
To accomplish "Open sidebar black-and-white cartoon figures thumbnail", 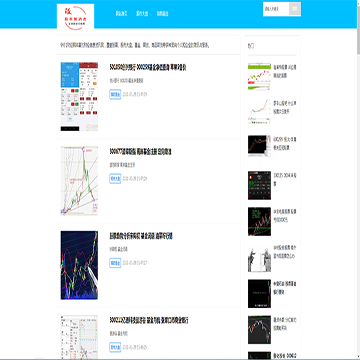I will 259,257.
